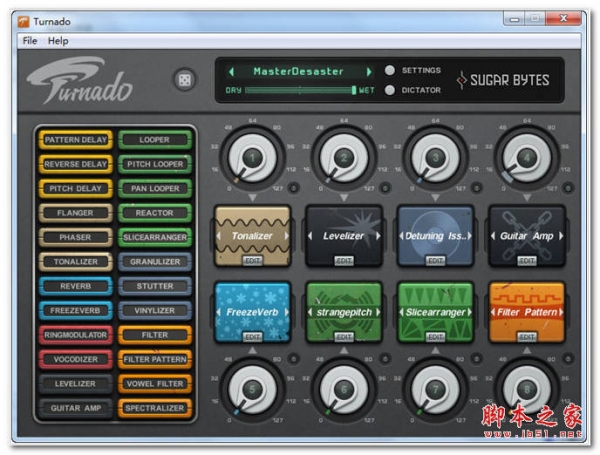Select Looper effect
The image size is (600, 455).
tap(155, 140)
